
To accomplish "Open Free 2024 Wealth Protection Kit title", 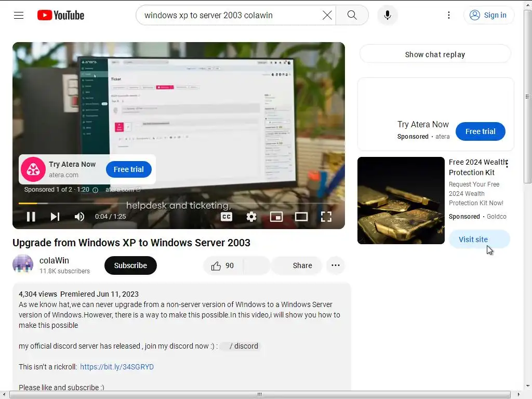I will point(477,167).
